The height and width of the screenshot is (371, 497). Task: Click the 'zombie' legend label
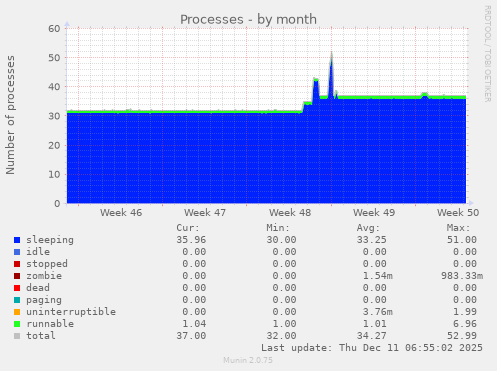[x=44, y=276]
